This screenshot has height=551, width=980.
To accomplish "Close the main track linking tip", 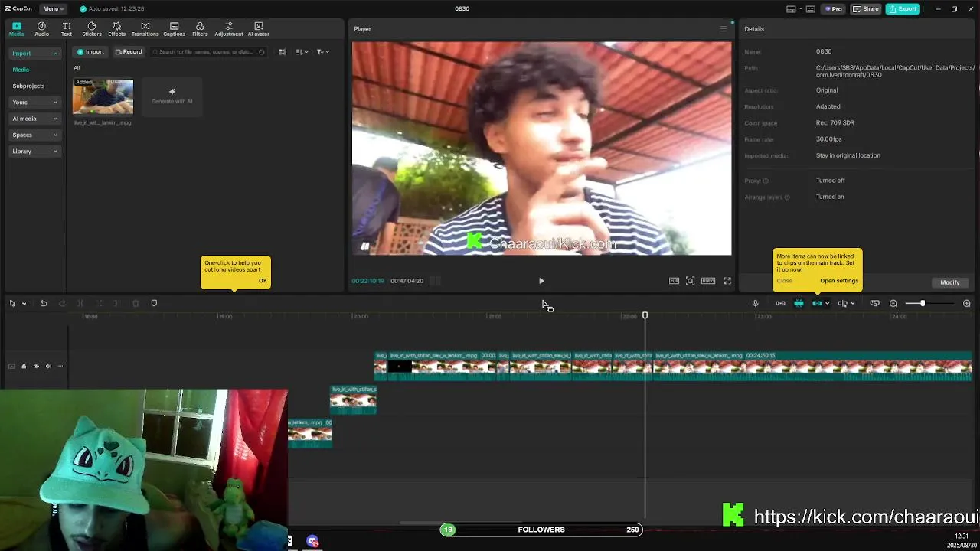I will [785, 281].
